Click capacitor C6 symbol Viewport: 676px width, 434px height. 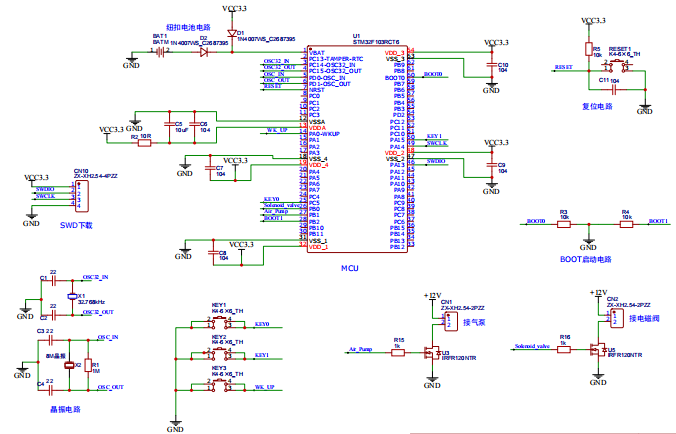194,124
